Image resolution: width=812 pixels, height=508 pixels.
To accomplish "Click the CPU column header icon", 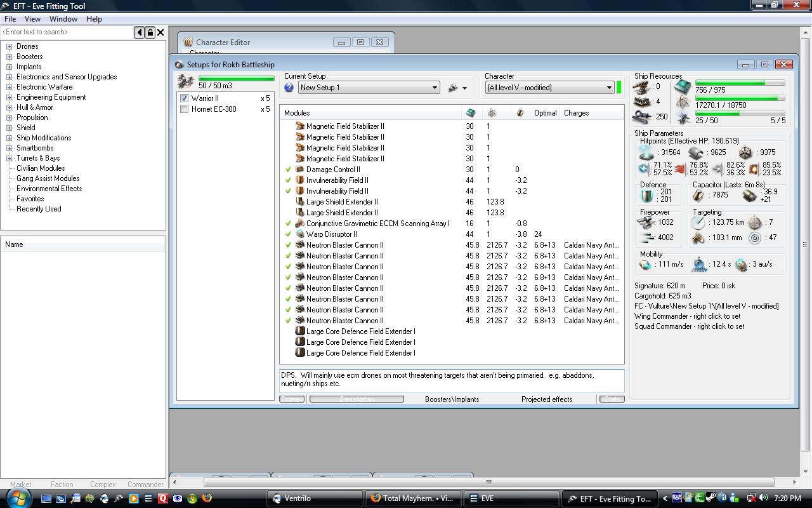I will point(471,113).
